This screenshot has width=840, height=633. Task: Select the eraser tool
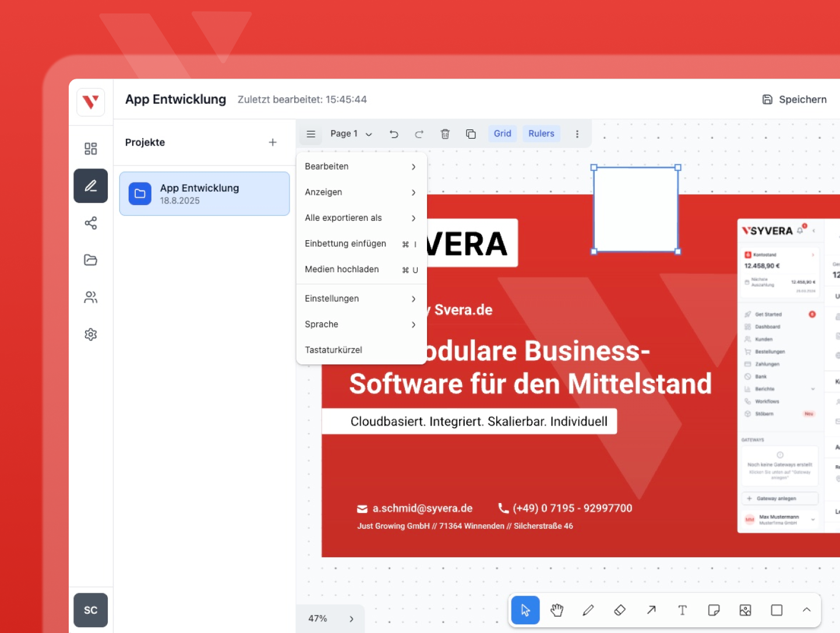tap(620, 610)
